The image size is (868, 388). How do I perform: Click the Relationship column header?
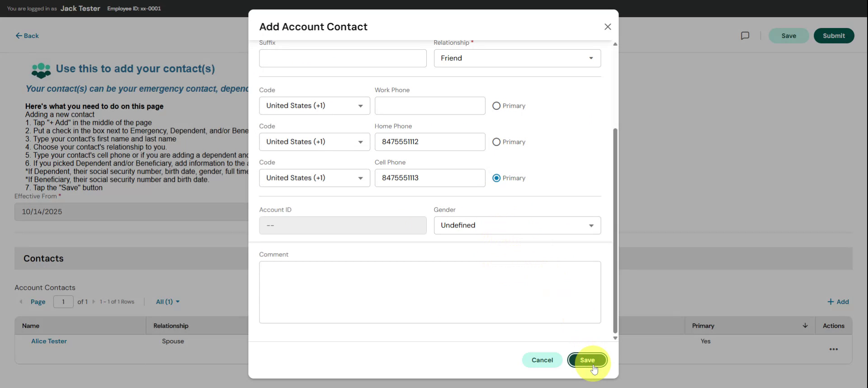click(x=171, y=326)
